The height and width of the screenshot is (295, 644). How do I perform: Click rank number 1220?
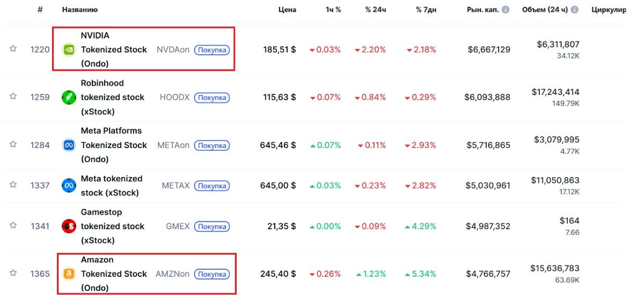pyautogui.click(x=40, y=49)
